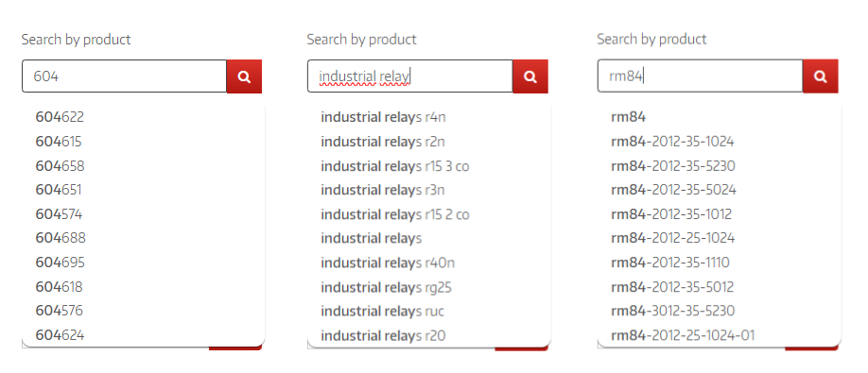Select suggestion rm84-3012-35-5230
Viewport: 868px width, 373px height.
click(673, 311)
